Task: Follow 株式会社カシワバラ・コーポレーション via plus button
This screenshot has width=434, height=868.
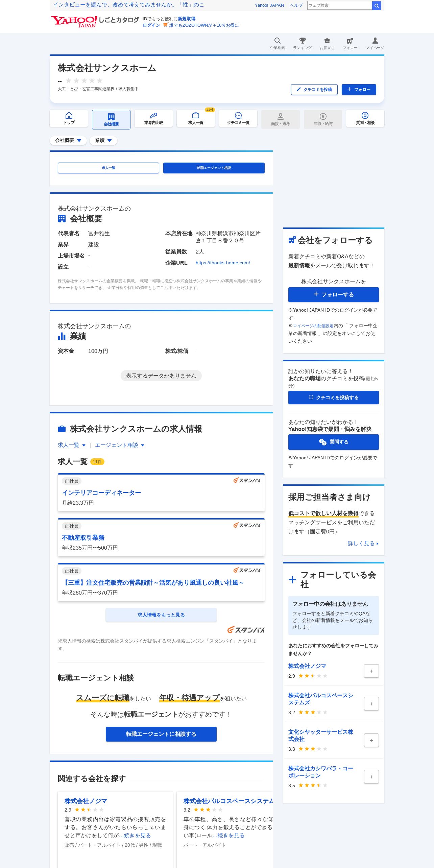Action: pos(371,777)
